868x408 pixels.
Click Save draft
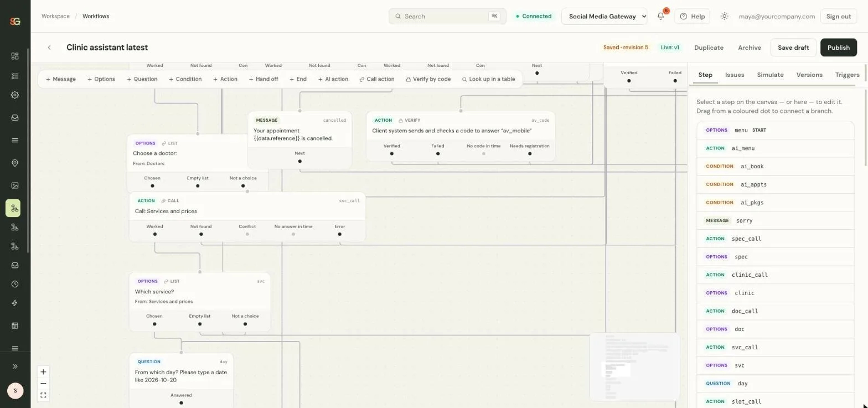tap(793, 48)
